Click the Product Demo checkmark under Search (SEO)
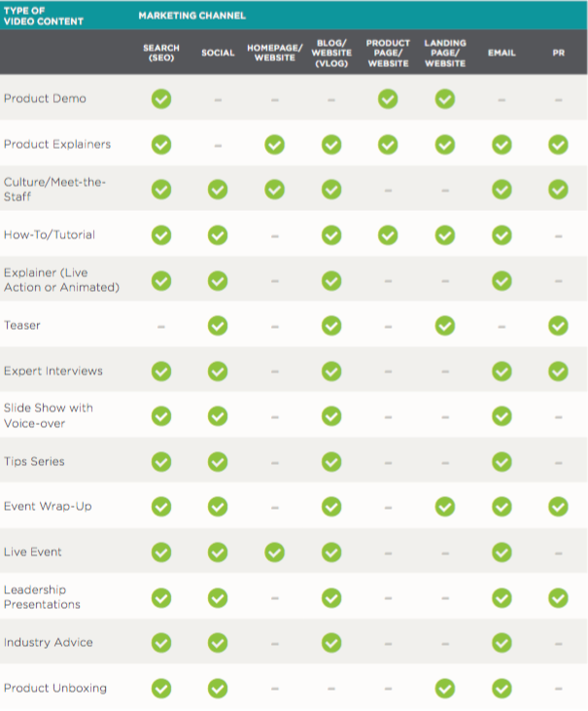The image size is (588, 711). tap(161, 99)
